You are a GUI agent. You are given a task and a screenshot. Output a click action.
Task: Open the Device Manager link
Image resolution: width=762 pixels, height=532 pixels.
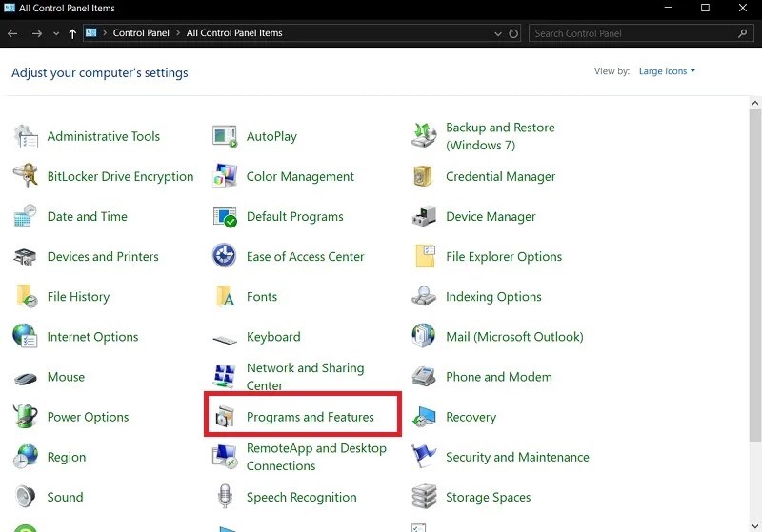tap(491, 216)
